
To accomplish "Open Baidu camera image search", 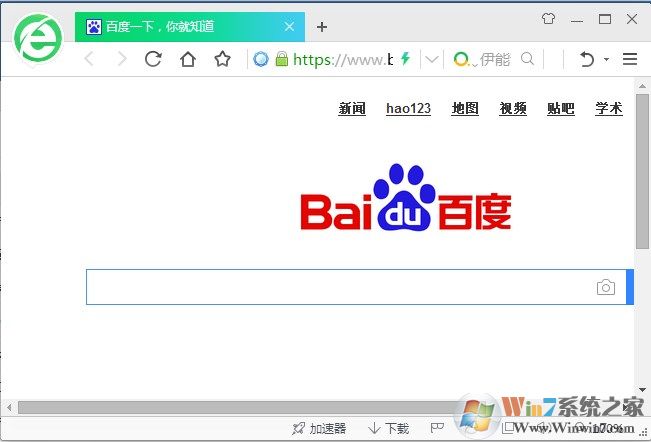I will [606, 287].
